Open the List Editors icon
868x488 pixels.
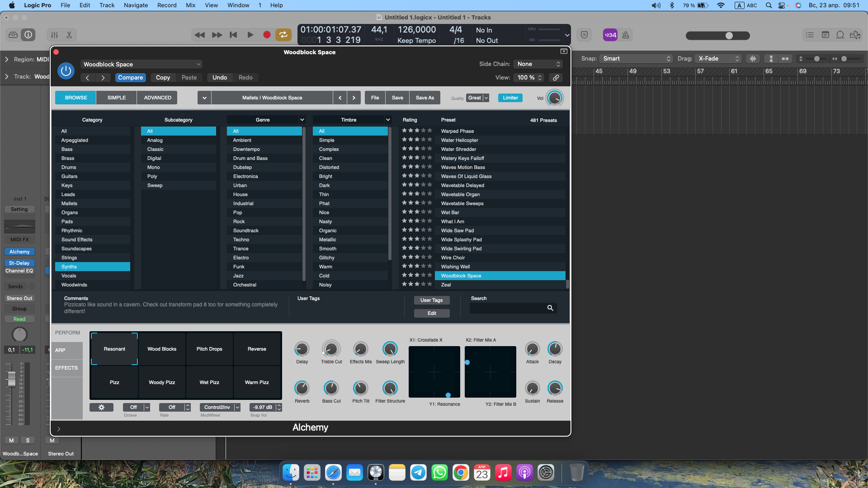[810, 35]
